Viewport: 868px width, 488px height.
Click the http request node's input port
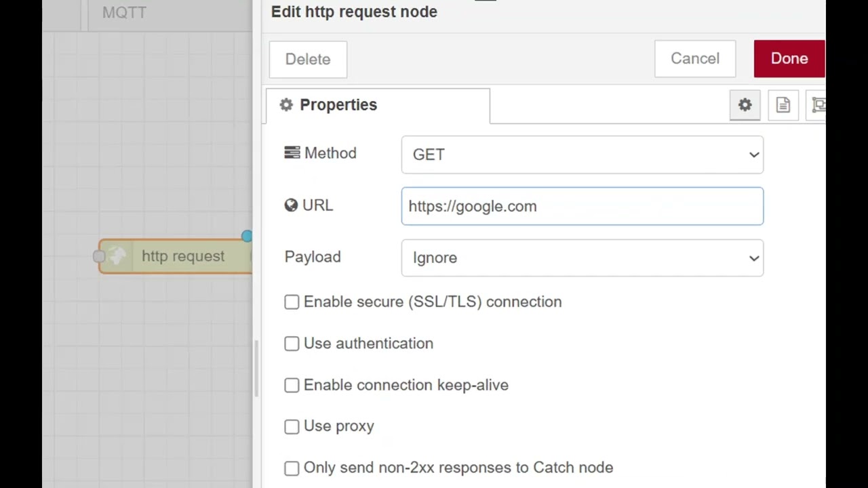[99, 256]
